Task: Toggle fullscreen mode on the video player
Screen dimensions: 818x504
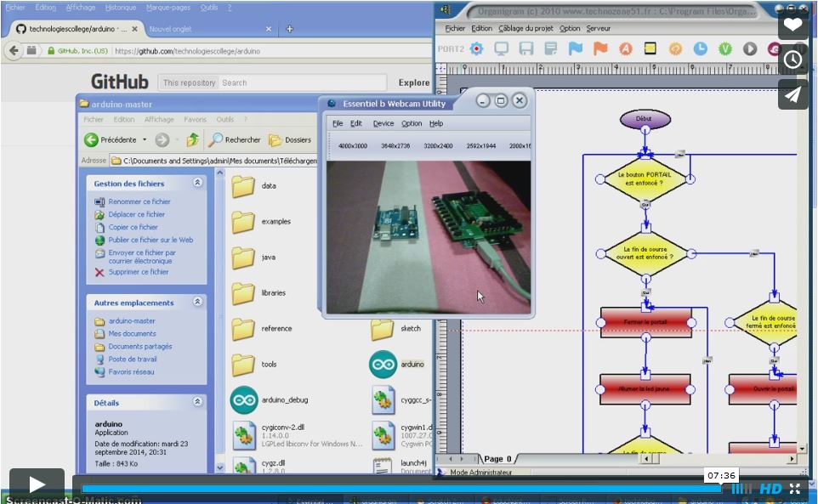Action: (795, 489)
